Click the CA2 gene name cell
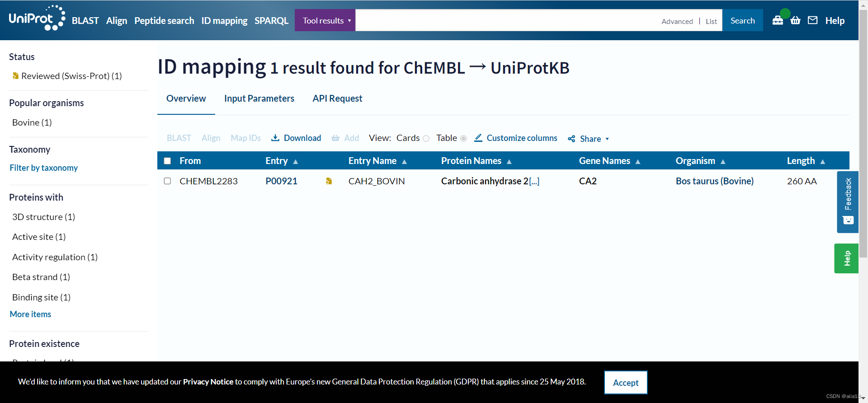The width and height of the screenshot is (868, 403). (588, 181)
